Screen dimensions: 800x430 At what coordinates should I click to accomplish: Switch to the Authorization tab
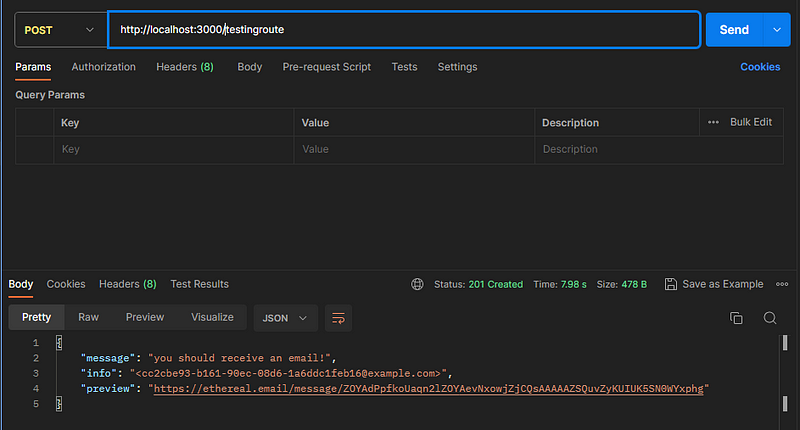click(x=103, y=67)
